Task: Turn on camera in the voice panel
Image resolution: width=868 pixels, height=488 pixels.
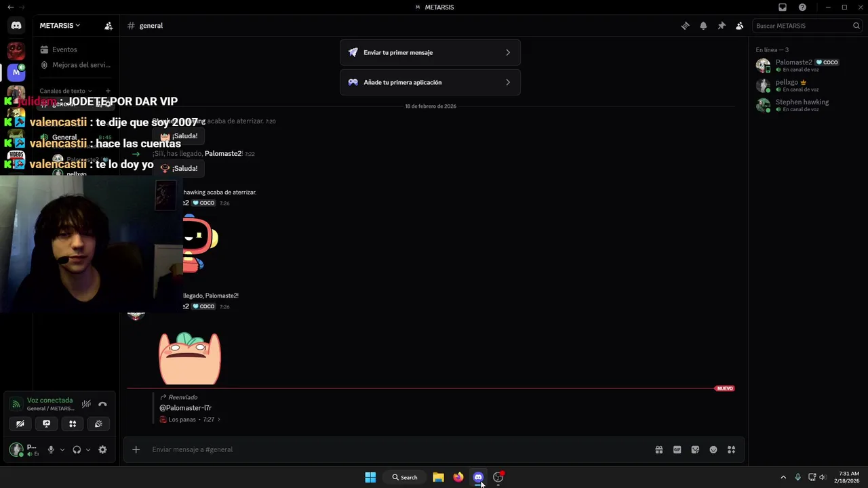Action: point(20,424)
